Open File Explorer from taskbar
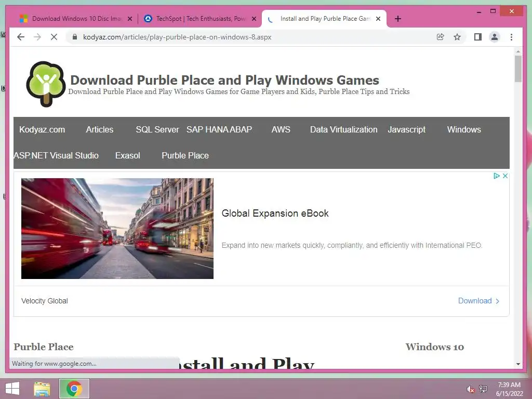This screenshot has width=532, height=399. click(42, 389)
